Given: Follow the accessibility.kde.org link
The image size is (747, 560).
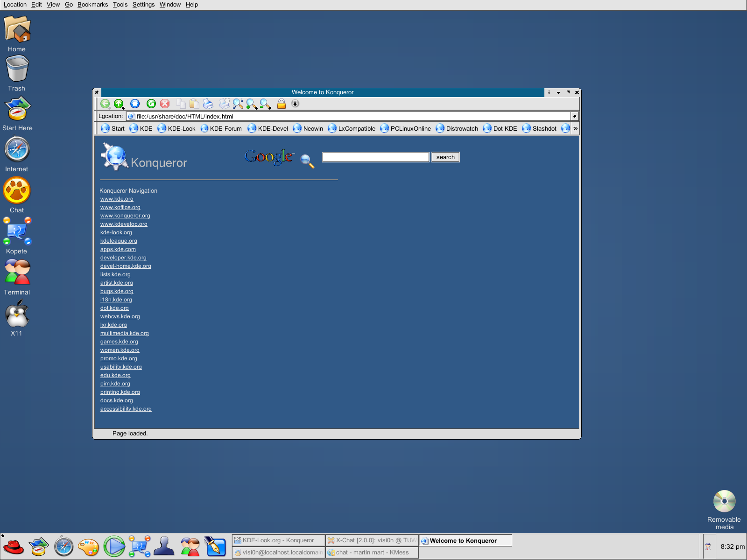Looking at the screenshot, I should point(126,409).
